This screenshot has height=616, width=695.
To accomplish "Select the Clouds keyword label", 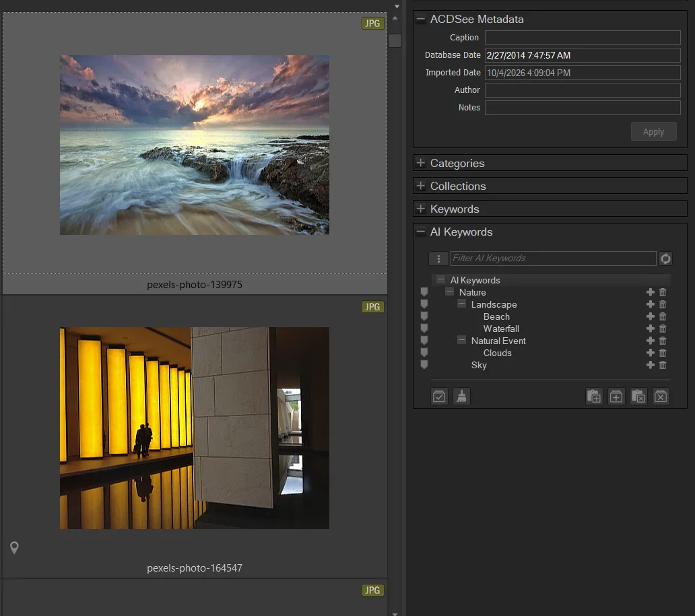I will pos(497,353).
